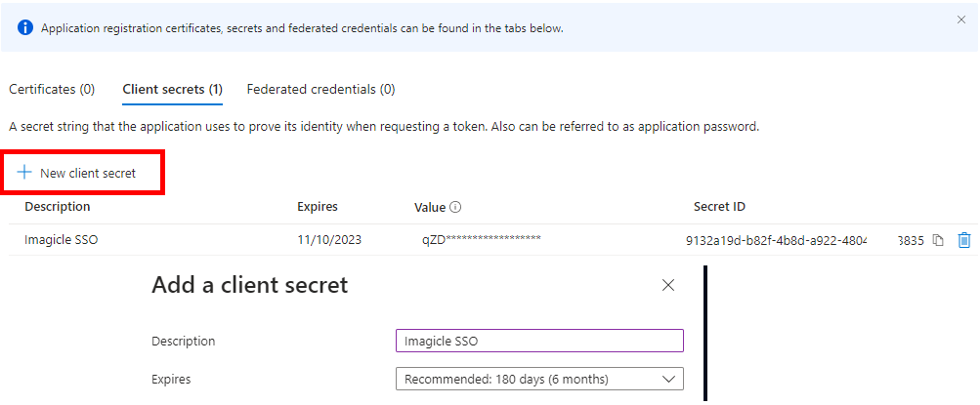Click the Description text field
Viewport: 980px width, 405px height.
(539, 341)
